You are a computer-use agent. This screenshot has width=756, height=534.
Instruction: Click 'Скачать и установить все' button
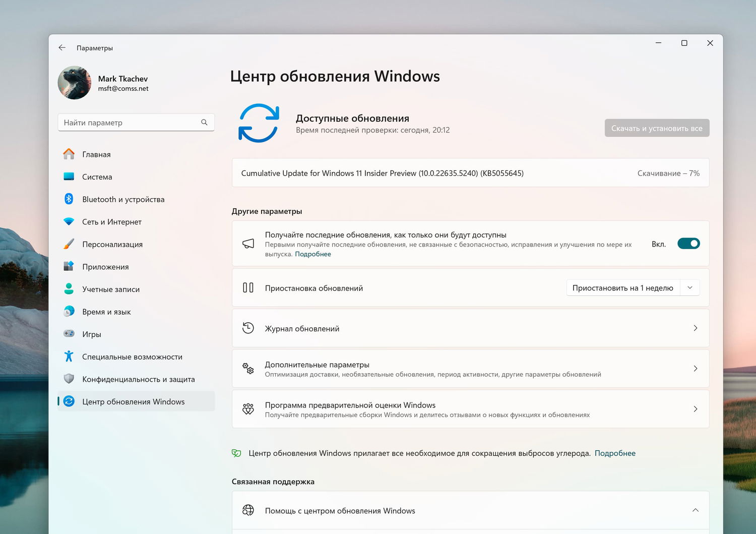[x=657, y=128]
